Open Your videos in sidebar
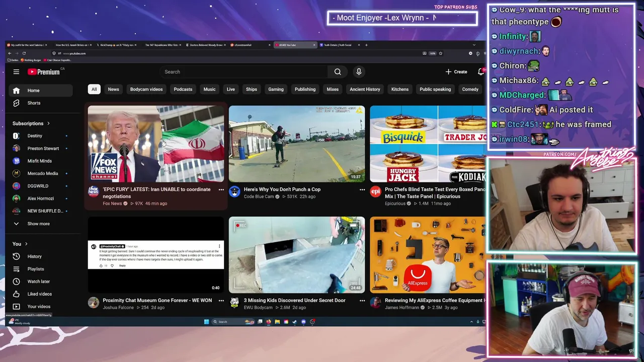This screenshot has width=644, height=362. [41, 307]
